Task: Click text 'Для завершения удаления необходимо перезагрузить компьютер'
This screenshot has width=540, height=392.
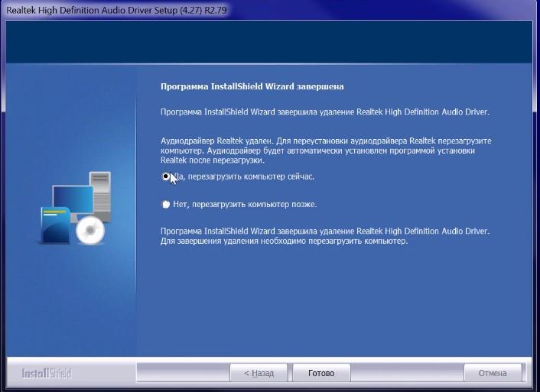Action: click(284, 241)
